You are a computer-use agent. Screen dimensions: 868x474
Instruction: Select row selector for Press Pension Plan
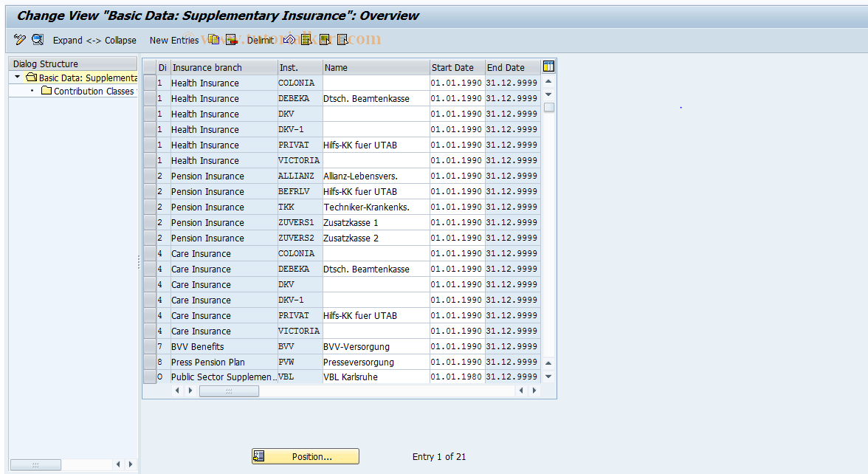pos(149,362)
